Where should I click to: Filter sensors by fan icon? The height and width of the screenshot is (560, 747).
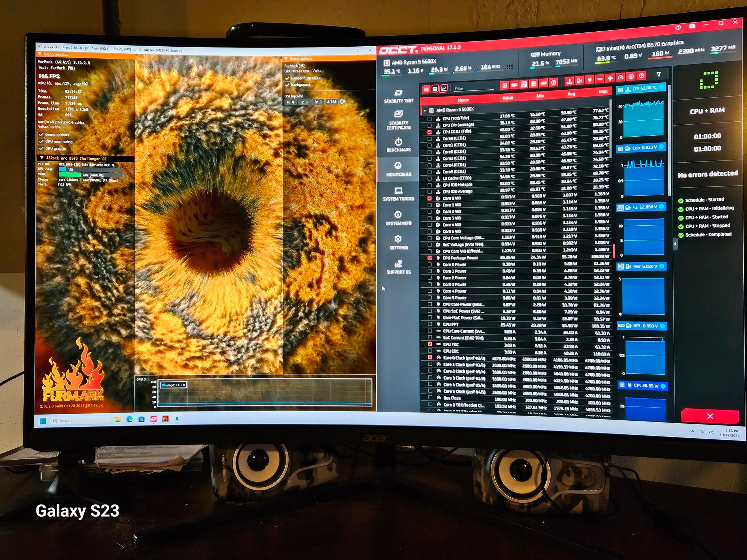pyautogui.click(x=610, y=78)
